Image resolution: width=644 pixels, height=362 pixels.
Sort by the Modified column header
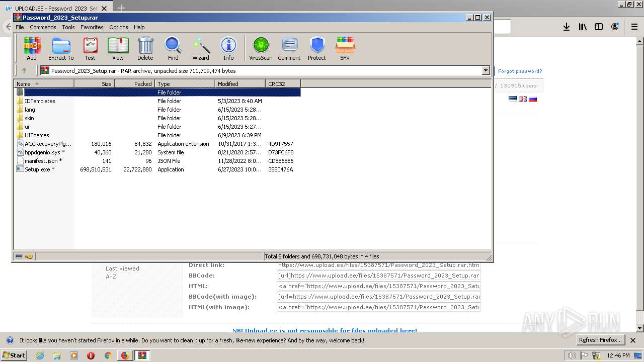click(240, 83)
